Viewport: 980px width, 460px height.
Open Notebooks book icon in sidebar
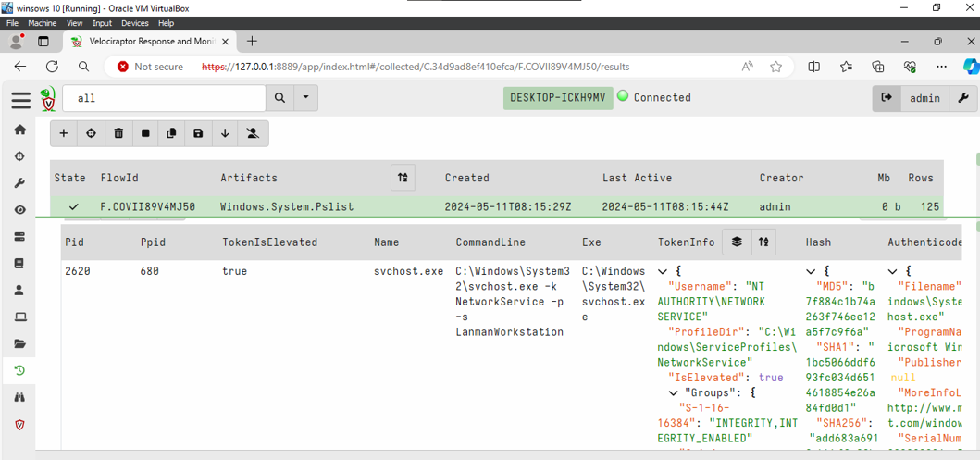pyautogui.click(x=20, y=263)
